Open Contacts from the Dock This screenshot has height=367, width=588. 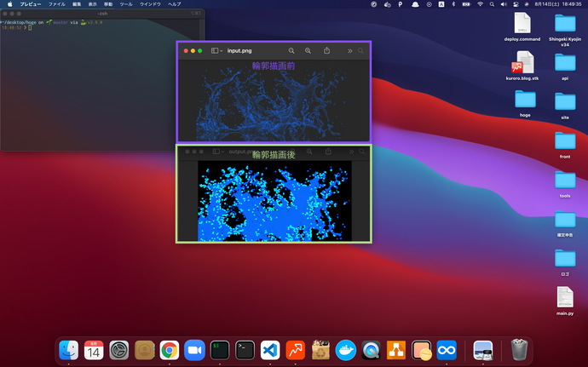click(144, 350)
